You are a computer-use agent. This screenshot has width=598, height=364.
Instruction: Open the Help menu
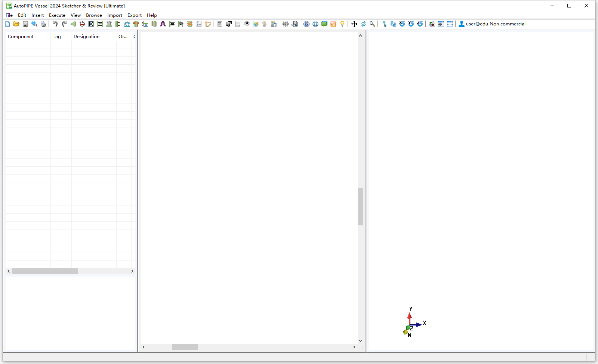tap(152, 15)
